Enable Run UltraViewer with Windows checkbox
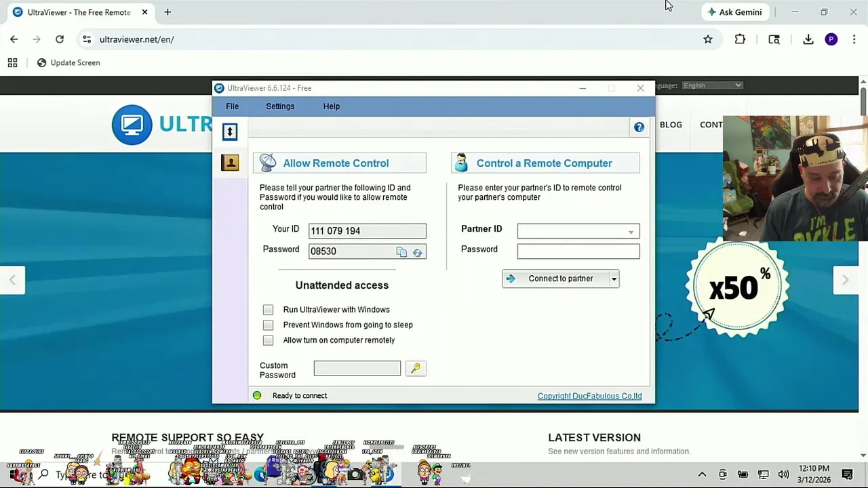This screenshot has height=488, width=868. pos(268,310)
